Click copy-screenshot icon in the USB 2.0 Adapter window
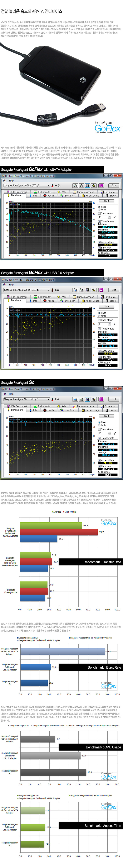The width and height of the screenshot is (123, 868). pos(81,290)
